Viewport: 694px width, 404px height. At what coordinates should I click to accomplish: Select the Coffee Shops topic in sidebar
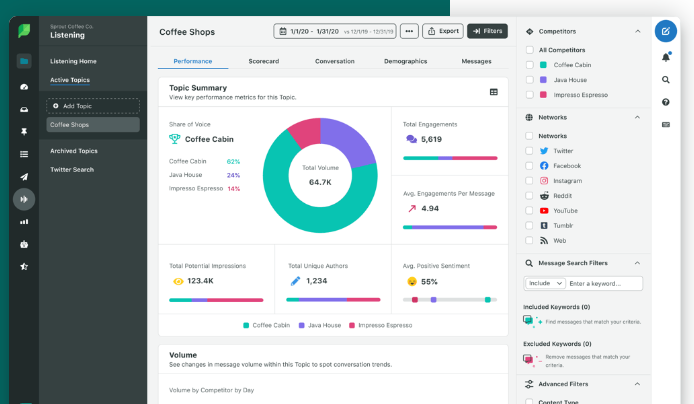tap(93, 125)
